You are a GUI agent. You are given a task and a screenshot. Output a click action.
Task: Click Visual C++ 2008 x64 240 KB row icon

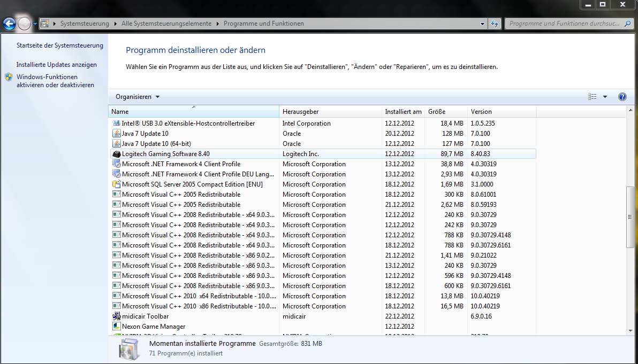(116, 214)
